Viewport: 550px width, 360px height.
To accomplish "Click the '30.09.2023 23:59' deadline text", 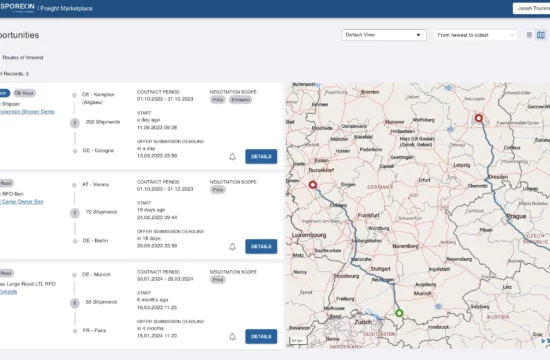I will click(157, 246).
